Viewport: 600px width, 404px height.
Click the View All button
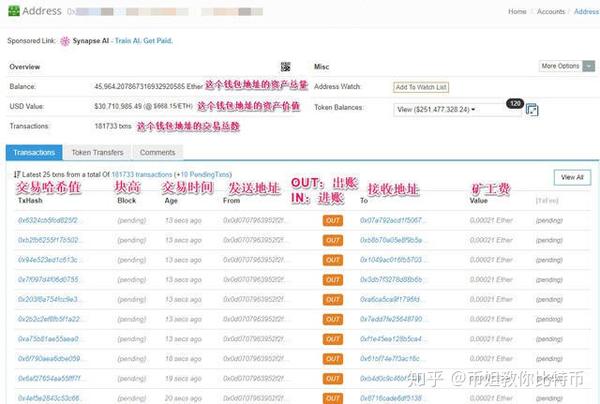572,177
